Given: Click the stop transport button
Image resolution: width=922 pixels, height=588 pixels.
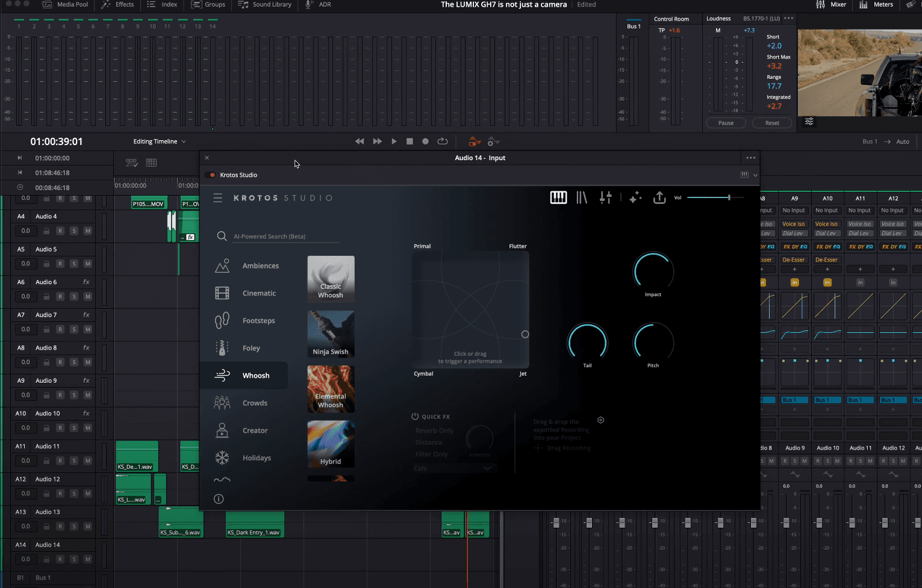Looking at the screenshot, I should [x=410, y=141].
